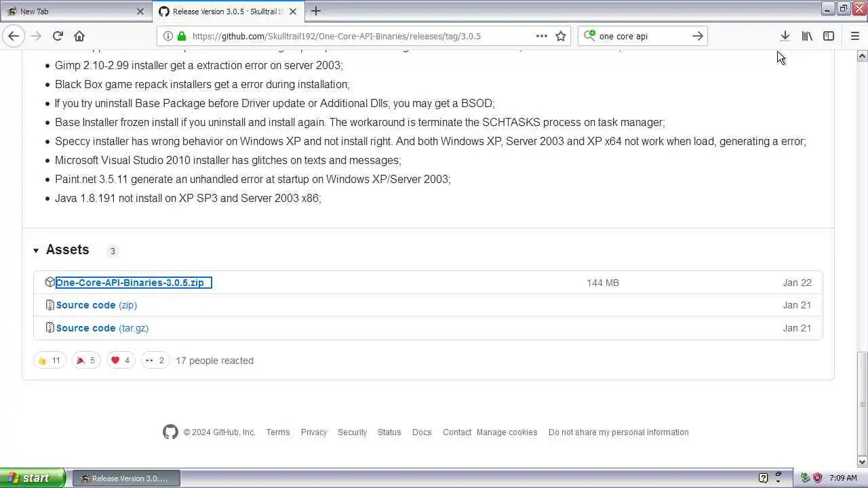Image resolution: width=868 pixels, height=488 pixels.
Task: Toggle the thumbs up reaction
Action: point(50,361)
